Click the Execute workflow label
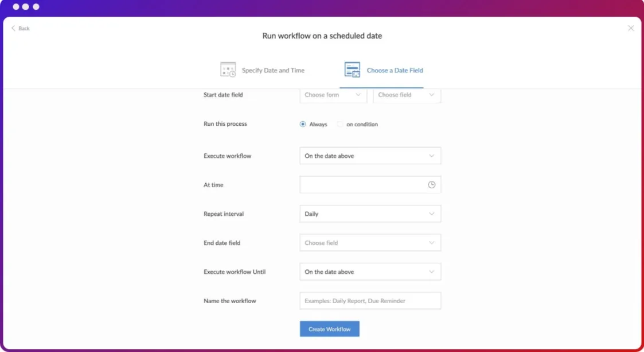This screenshot has width=644, height=352. [x=227, y=156]
